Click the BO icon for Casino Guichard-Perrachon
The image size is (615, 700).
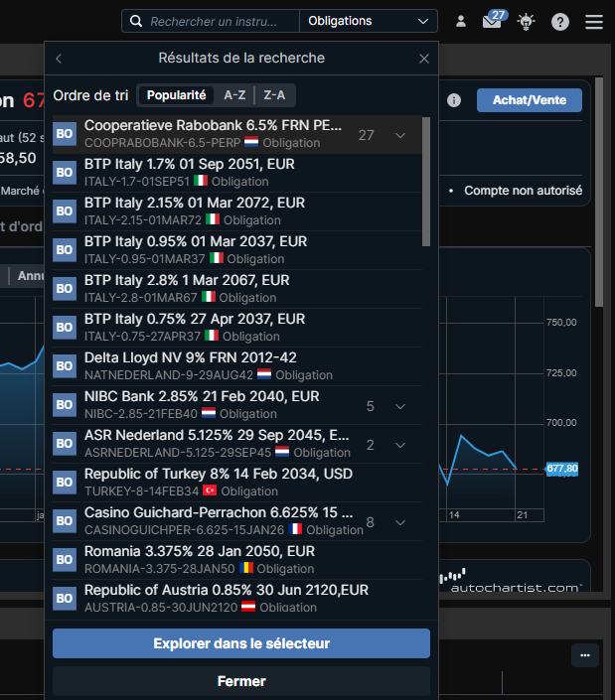pos(65,521)
